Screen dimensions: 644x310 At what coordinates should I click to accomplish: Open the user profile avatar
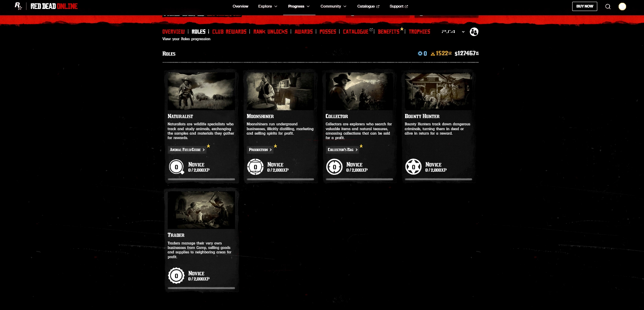coord(622,7)
